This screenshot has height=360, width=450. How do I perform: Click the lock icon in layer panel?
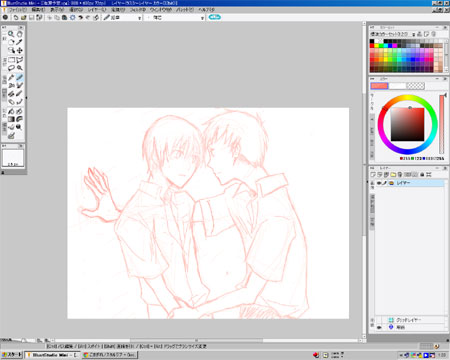coord(422,174)
